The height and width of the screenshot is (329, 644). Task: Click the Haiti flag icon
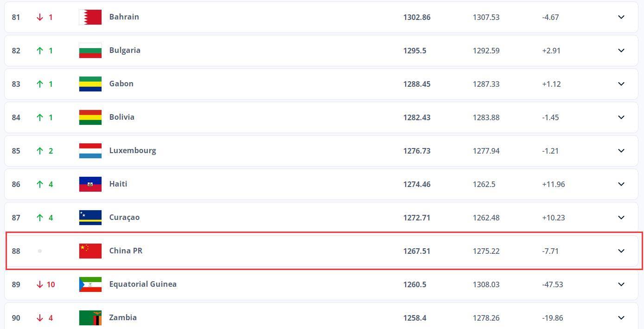(90, 184)
